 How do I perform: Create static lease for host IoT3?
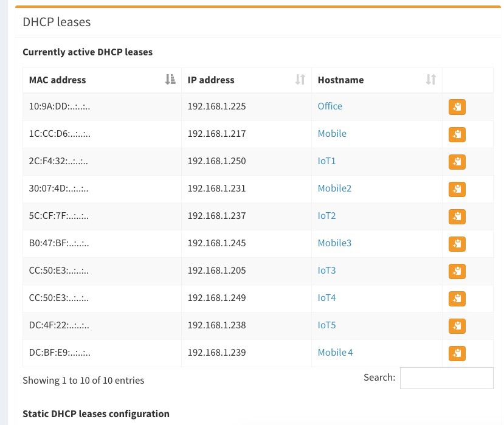(457, 271)
